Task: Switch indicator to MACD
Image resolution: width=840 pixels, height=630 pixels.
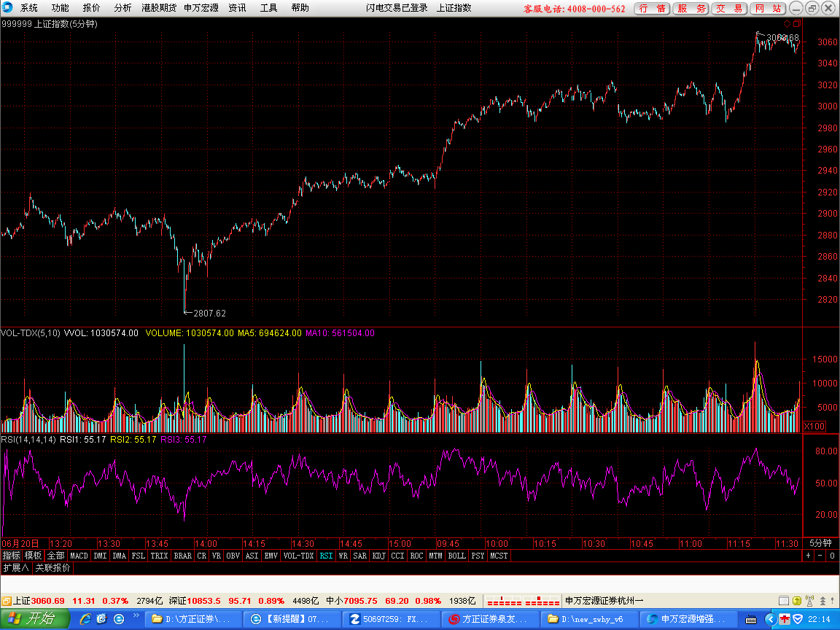Action: 79,556
